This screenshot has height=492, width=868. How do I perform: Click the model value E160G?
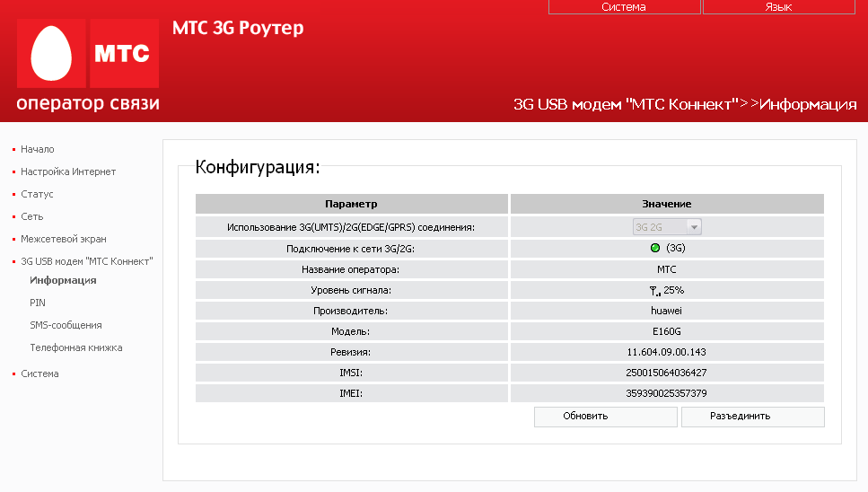click(667, 331)
